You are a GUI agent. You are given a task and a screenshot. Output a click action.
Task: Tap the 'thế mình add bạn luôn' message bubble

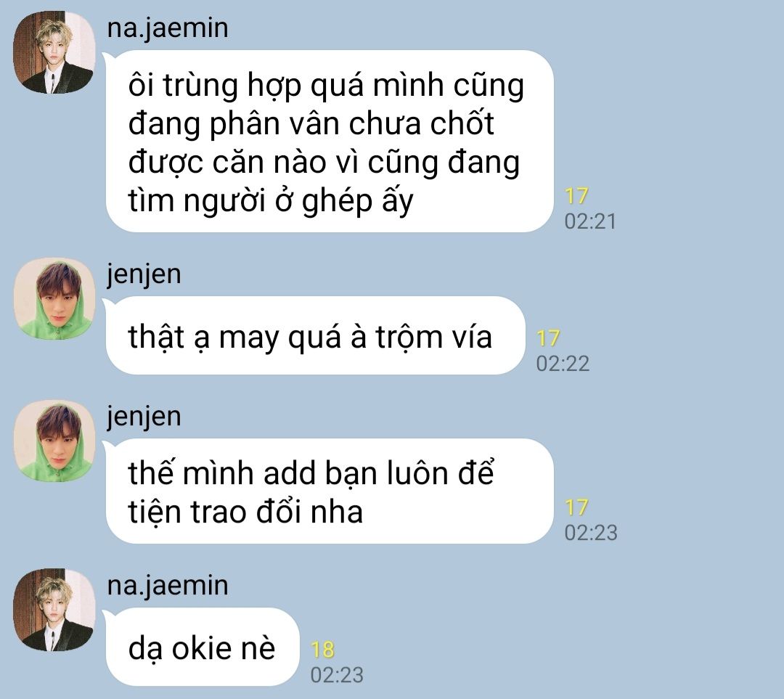330,491
